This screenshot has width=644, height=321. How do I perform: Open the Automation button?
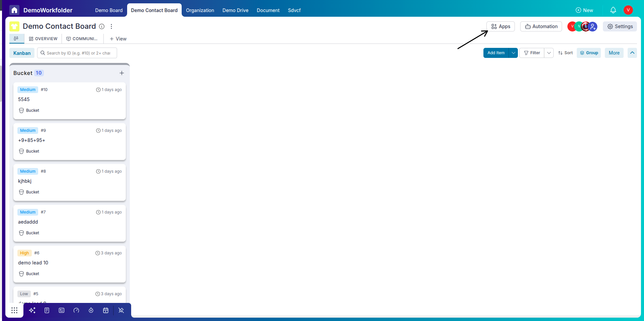coord(541,26)
